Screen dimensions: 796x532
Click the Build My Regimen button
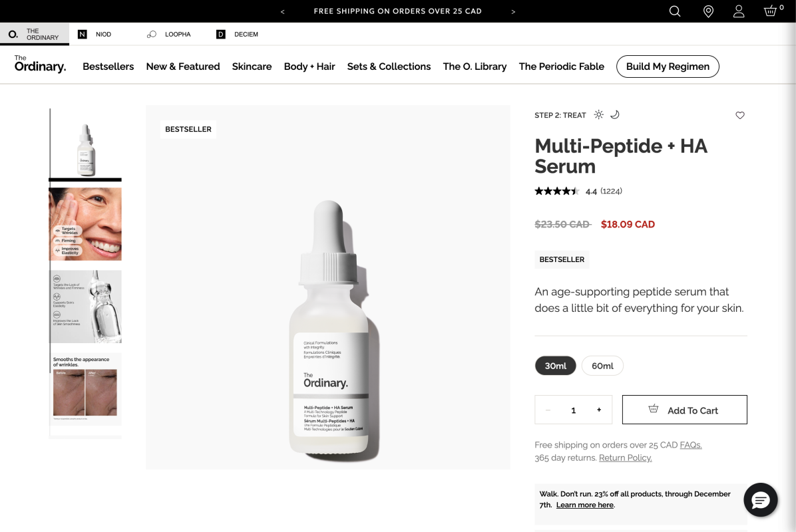click(668, 66)
